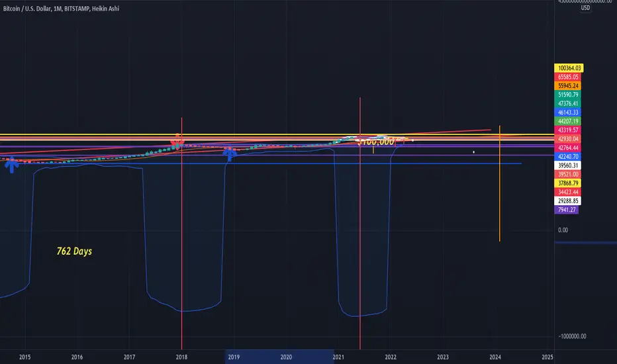Viewport: 617px width, 364px height.
Task: Select the teal 51590.79 price label
Action: click(567, 95)
